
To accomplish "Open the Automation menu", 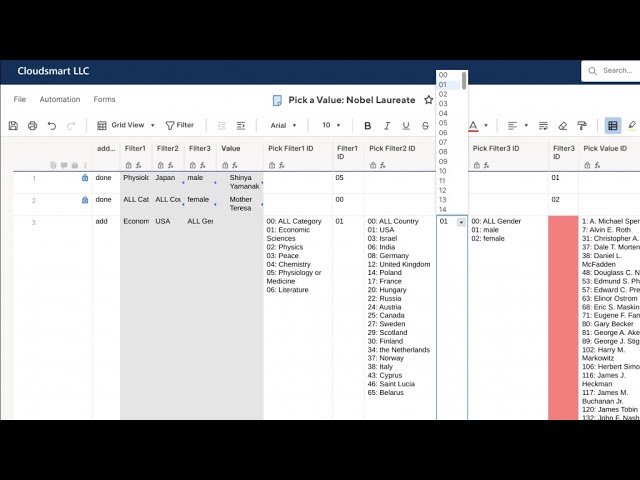I will click(60, 99).
